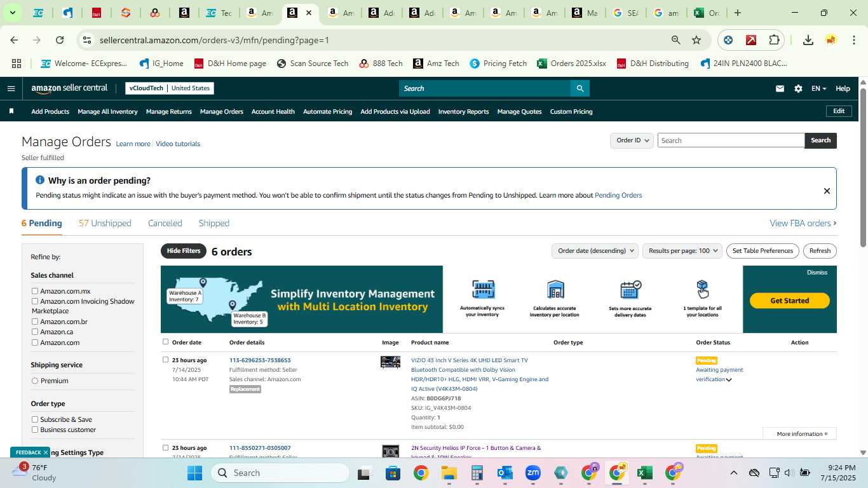868x488 pixels.
Task: Open Calculator from the taskbar
Action: [x=477, y=473]
